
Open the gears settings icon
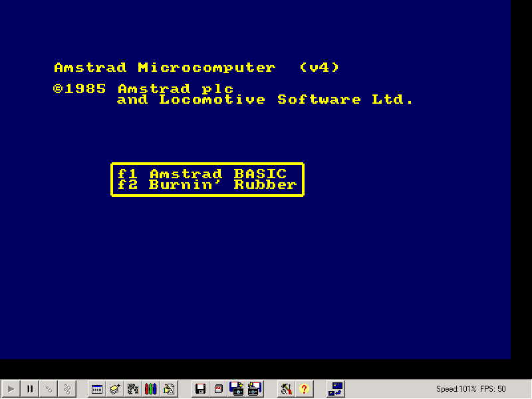click(x=133, y=389)
